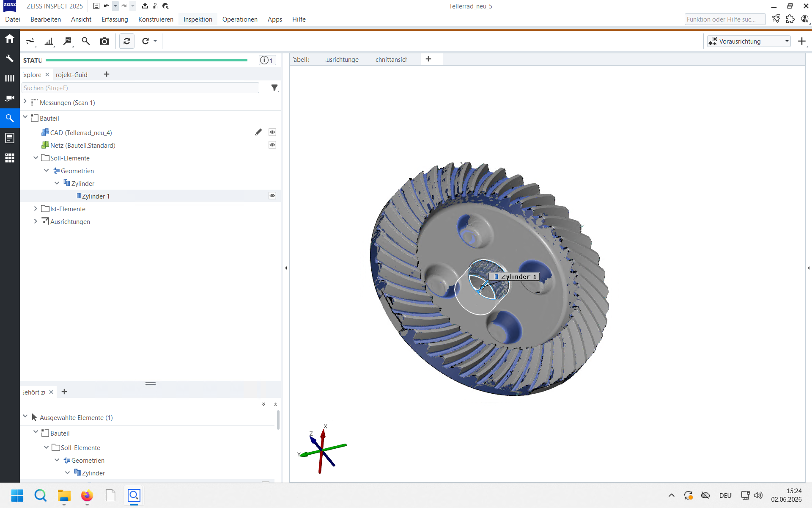
Task: Toggle the automatic recalculate button
Action: 127,41
